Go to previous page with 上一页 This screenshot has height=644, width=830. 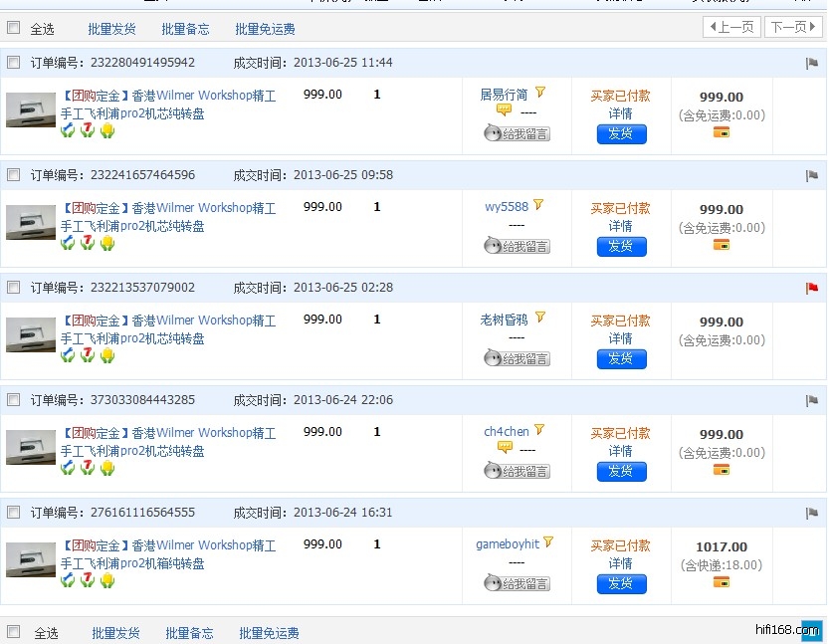[x=730, y=28]
